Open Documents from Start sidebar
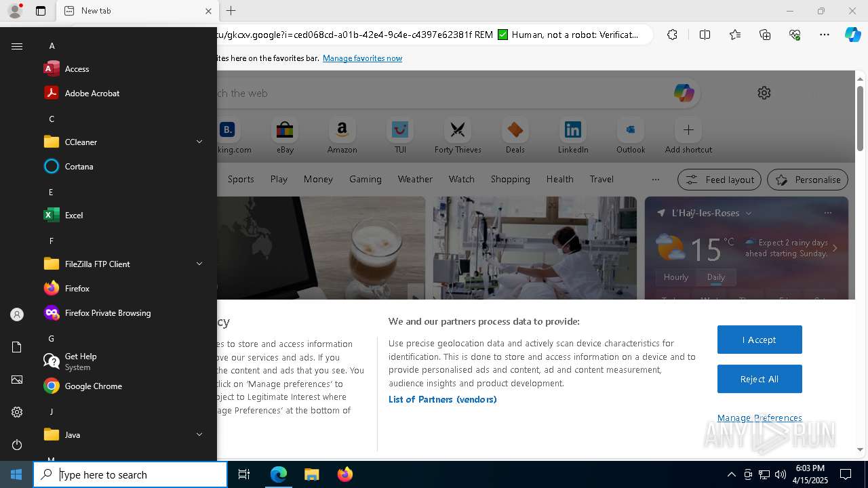868x488 pixels. point(17,347)
